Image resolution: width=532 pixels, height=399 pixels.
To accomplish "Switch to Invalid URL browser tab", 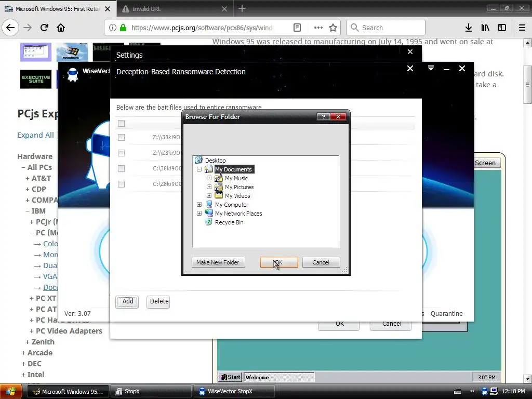I will tap(175, 9).
